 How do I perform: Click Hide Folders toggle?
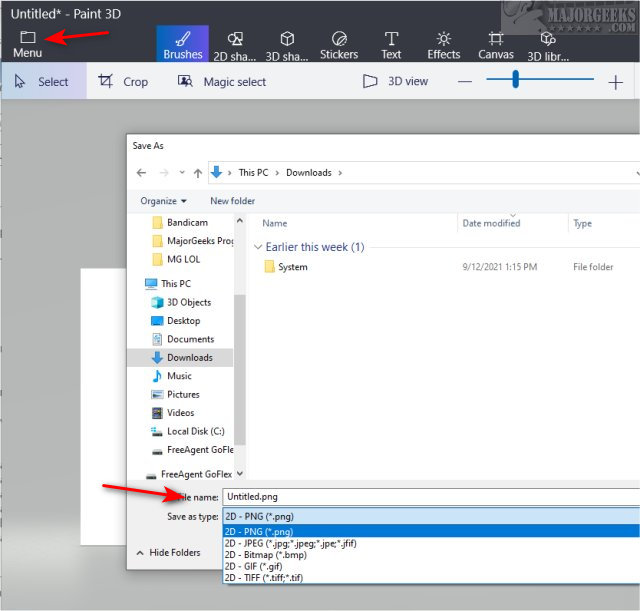168,553
